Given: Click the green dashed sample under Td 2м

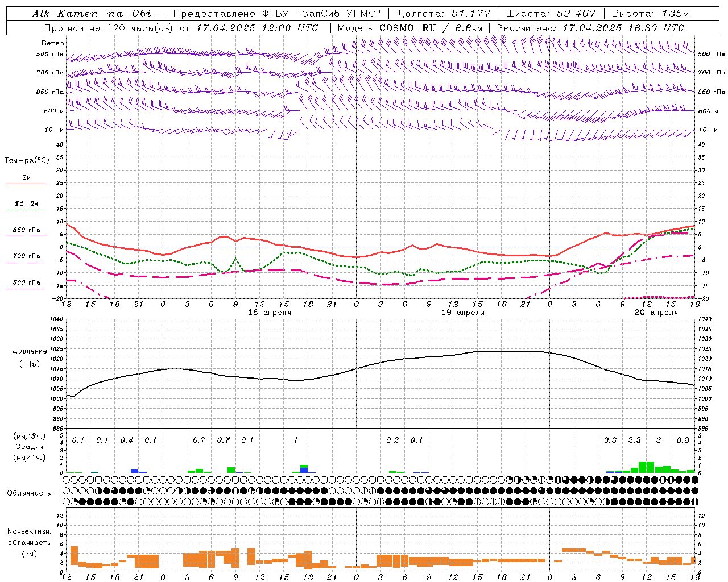Looking at the screenshot, I should [25, 210].
